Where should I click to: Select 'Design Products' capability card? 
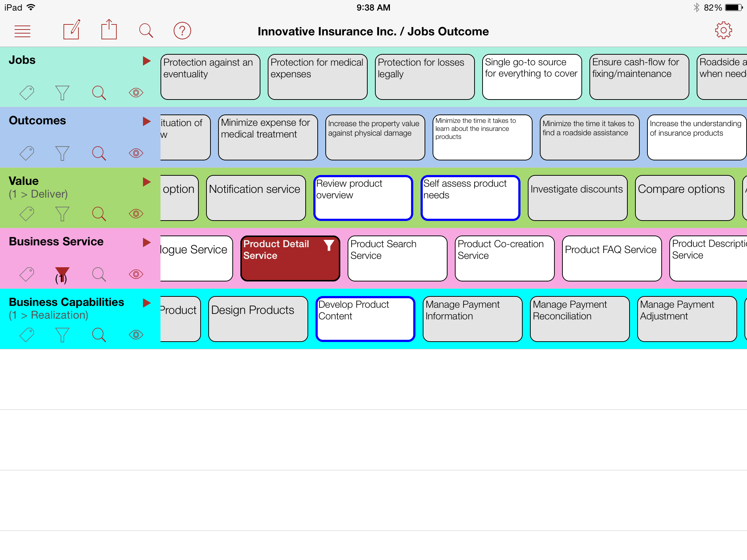point(258,319)
